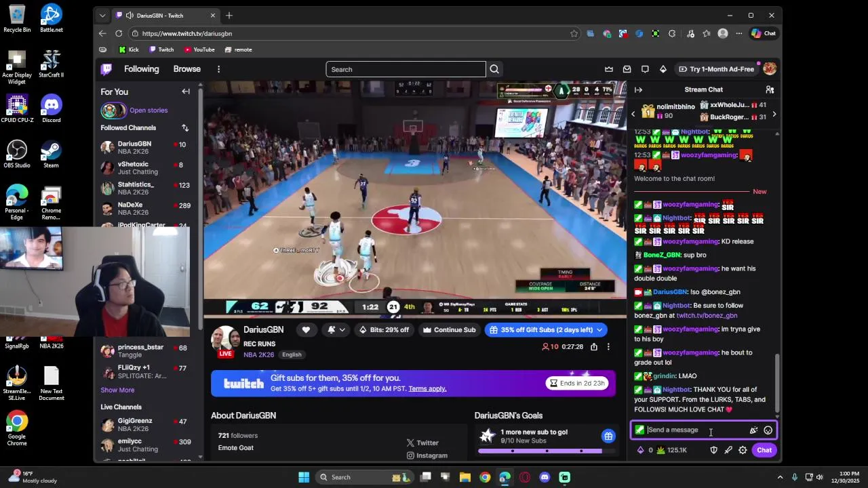The width and height of the screenshot is (868, 488).
Task: Click the search magnifier button
Action: 494,69
